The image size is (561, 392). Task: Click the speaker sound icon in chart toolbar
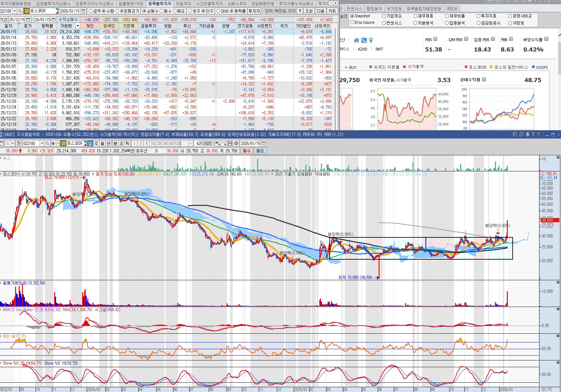pos(53,143)
